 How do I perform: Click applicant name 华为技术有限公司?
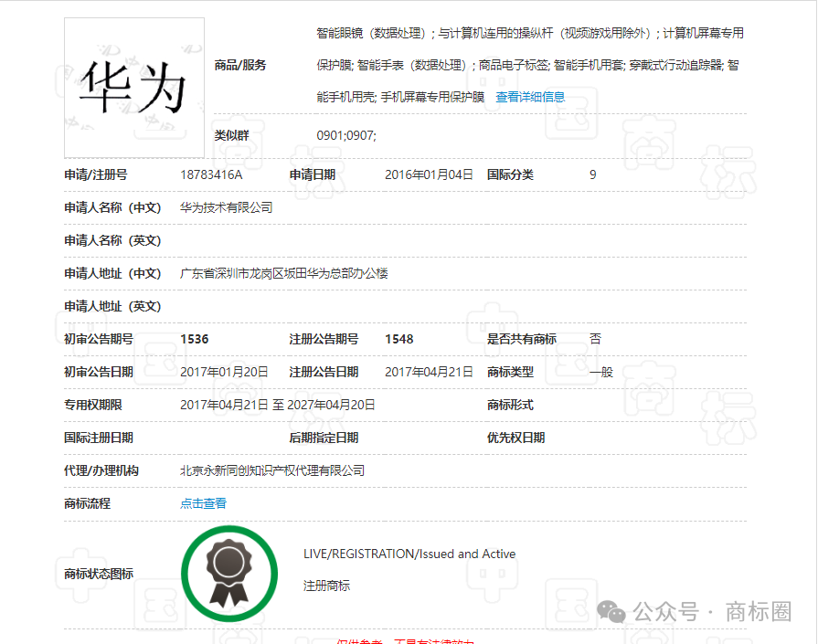coord(226,207)
